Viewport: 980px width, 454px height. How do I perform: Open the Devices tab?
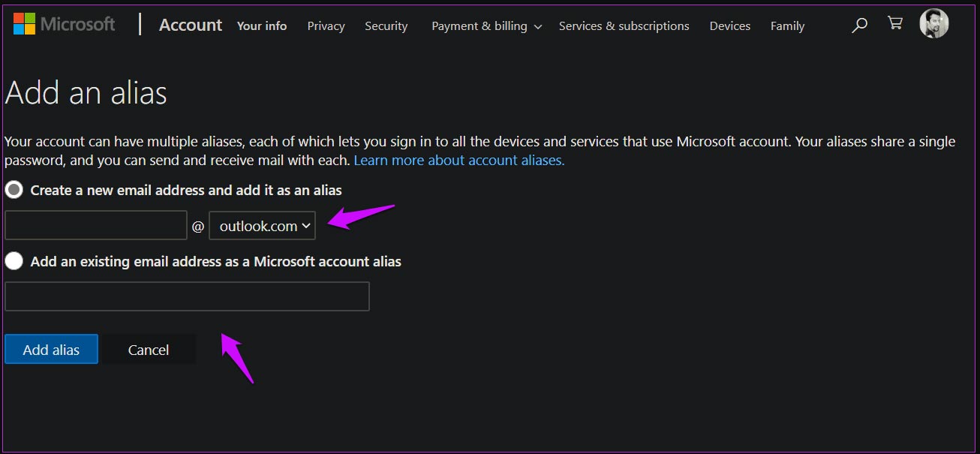coord(730,26)
